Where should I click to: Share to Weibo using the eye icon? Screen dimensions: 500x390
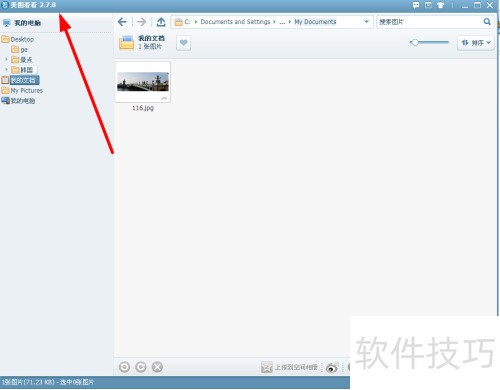pyautogui.click(x=332, y=367)
